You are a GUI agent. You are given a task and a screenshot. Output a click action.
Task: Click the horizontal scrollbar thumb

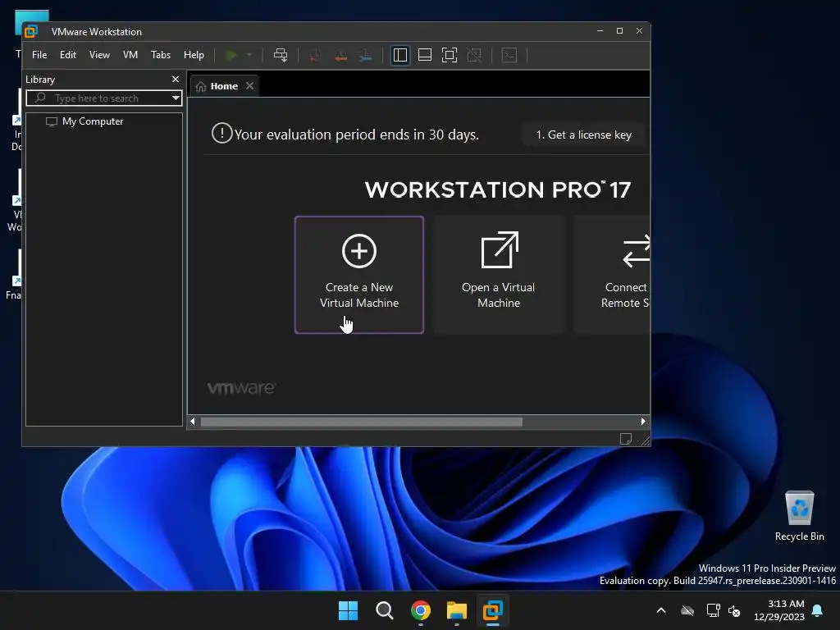click(x=361, y=422)
